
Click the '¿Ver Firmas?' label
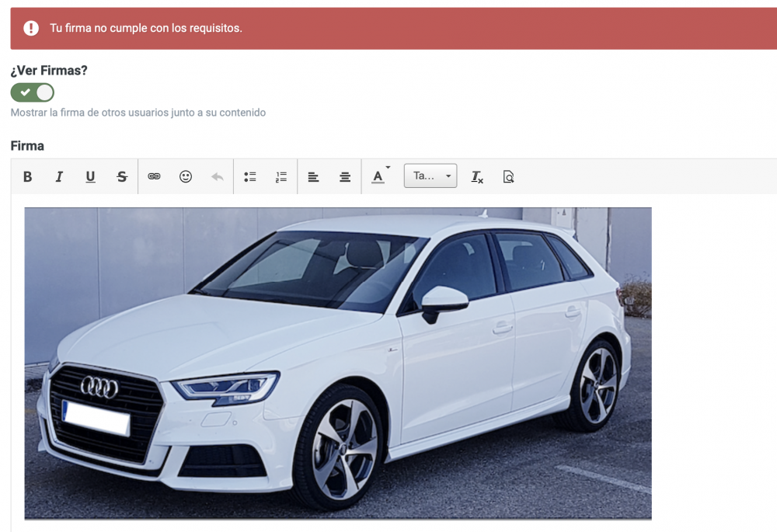[48, 71]
